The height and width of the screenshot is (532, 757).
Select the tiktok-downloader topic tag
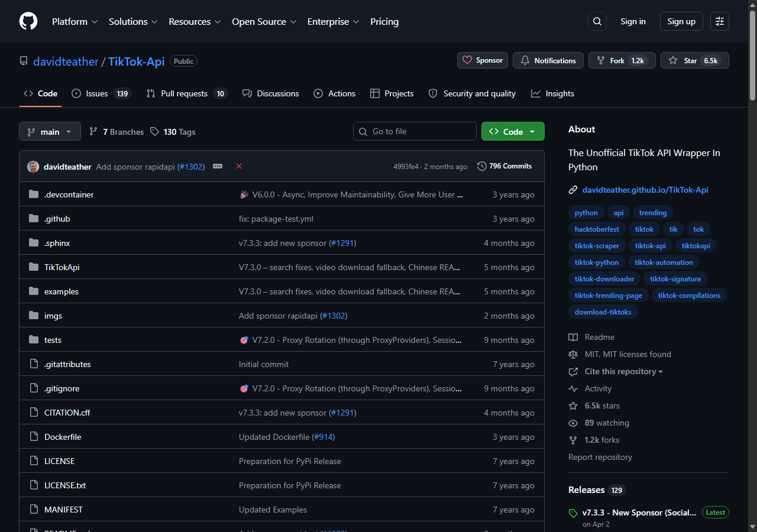(604, 279)
